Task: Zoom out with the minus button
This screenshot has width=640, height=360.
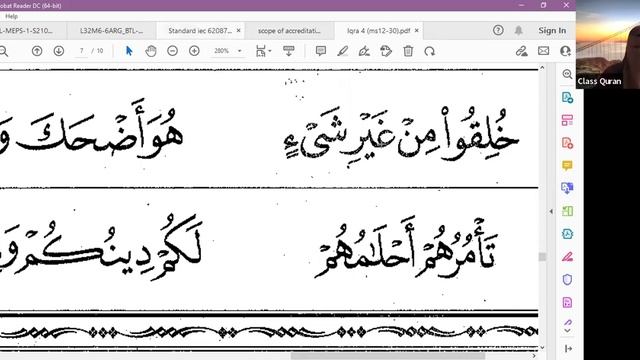Action: (173, 51)
